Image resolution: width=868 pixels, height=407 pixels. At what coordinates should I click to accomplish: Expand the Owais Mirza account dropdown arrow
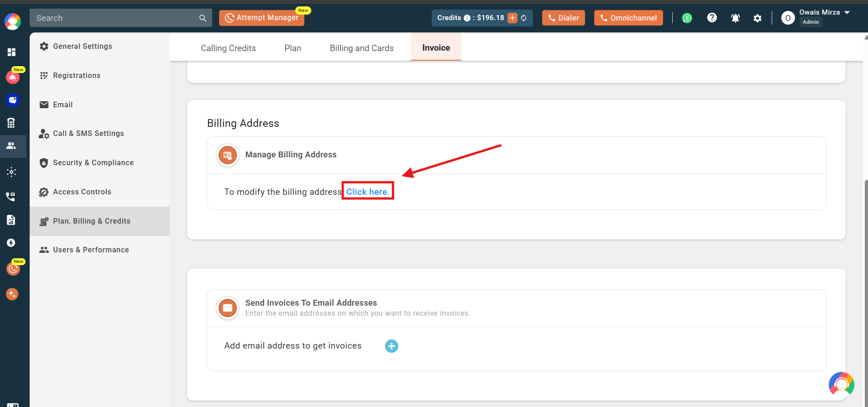[847, 12]
